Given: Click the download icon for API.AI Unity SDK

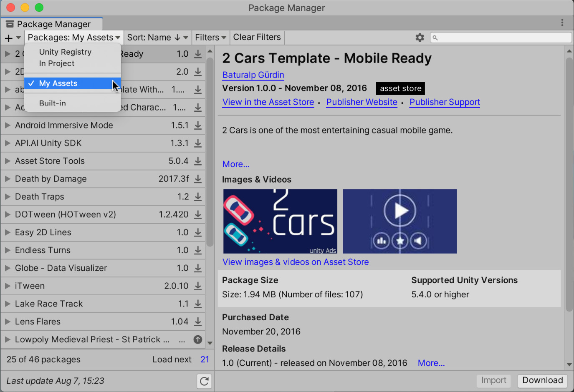Looking at the screenshot, I should click(198, 143).
